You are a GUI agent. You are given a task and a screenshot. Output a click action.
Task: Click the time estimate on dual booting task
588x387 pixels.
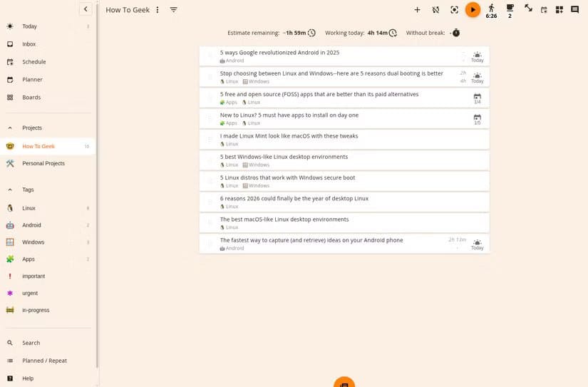click(463, 77)
